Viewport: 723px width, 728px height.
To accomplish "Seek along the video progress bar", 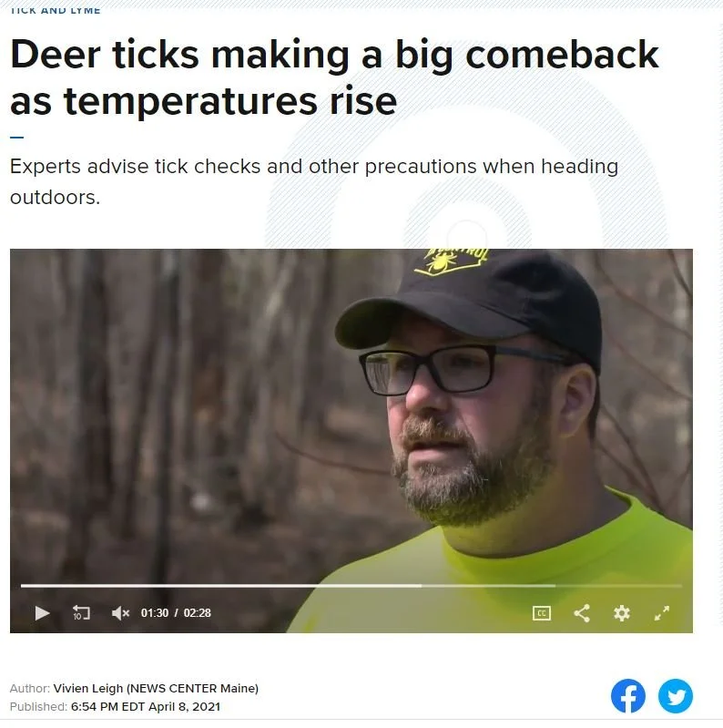I will coord(351,586).
